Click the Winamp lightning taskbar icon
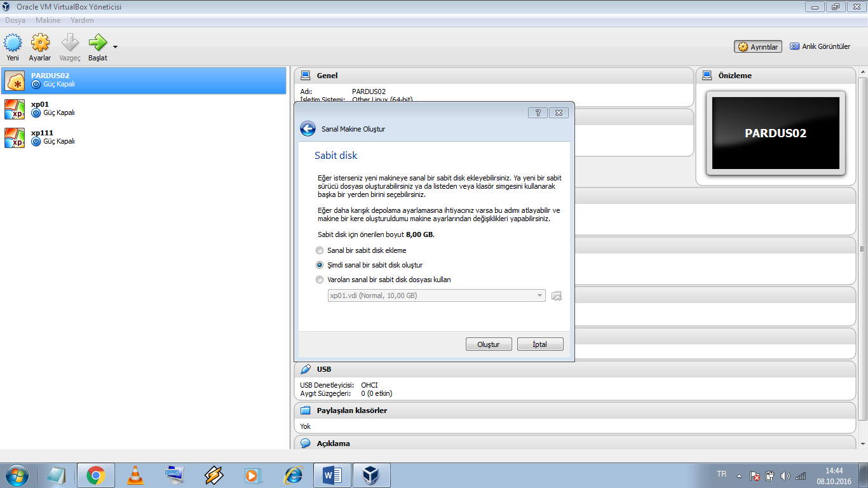The width and height of the screenshot is (868, 488). 214,475
